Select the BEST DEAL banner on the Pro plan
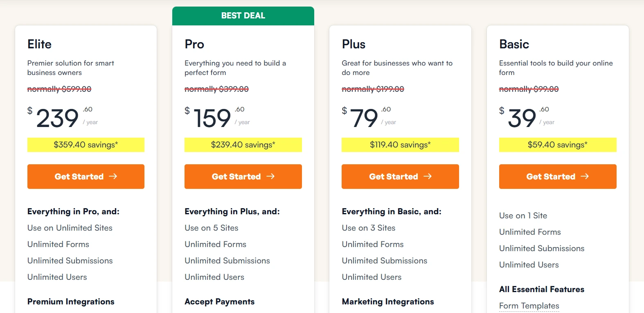The width and height of the screenshot is (644, 313). pos(243,16)
